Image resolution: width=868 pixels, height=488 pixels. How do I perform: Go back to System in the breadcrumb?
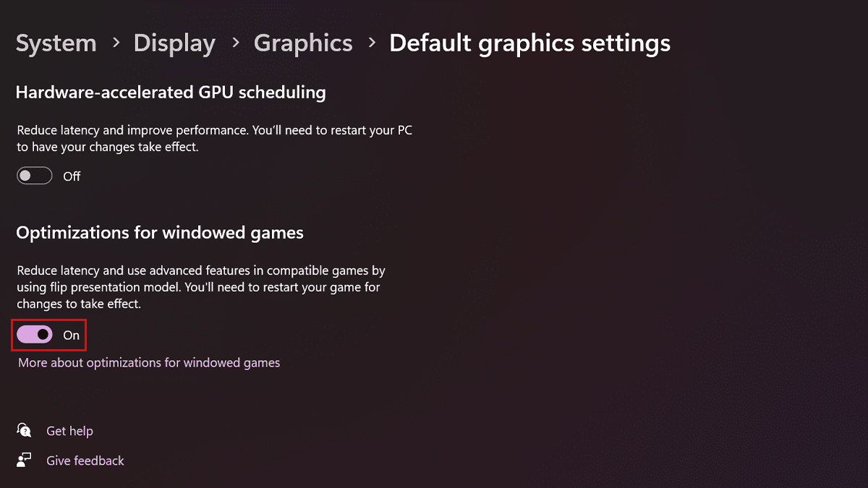pos(56,43)
